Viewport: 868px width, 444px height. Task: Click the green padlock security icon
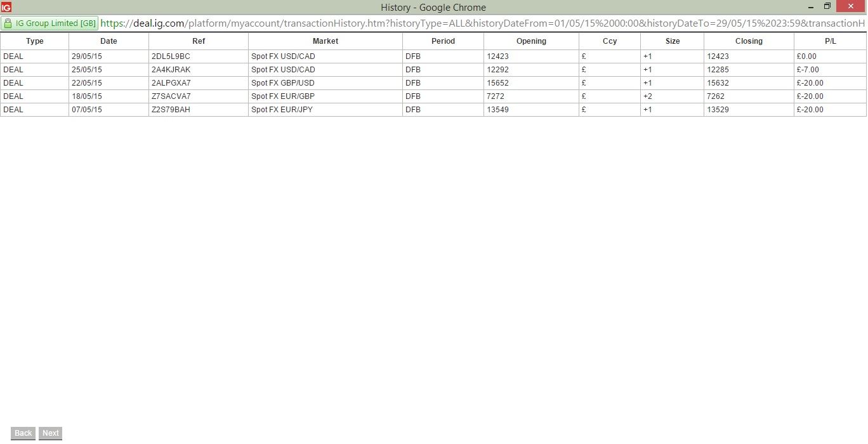point(8,23)
